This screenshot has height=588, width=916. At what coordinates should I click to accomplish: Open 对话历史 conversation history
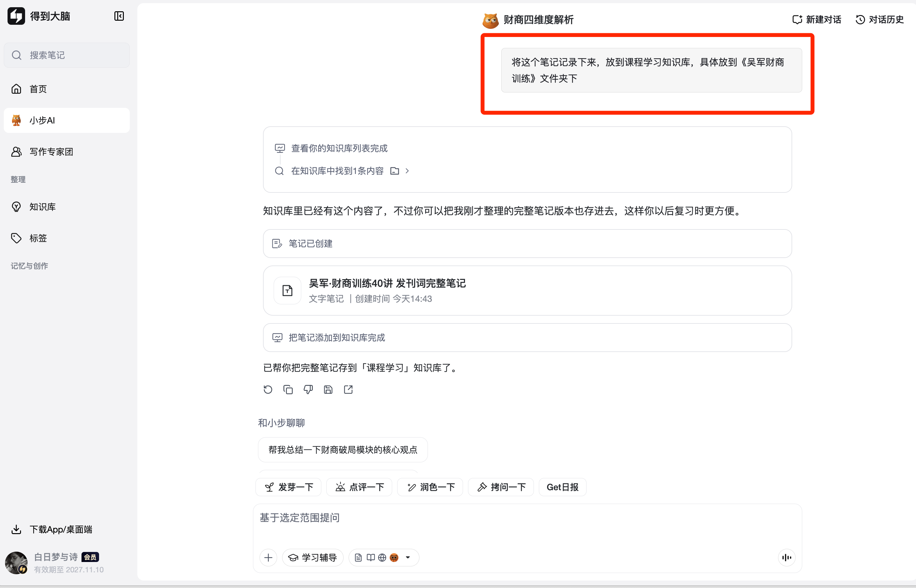tap(879, 19)
